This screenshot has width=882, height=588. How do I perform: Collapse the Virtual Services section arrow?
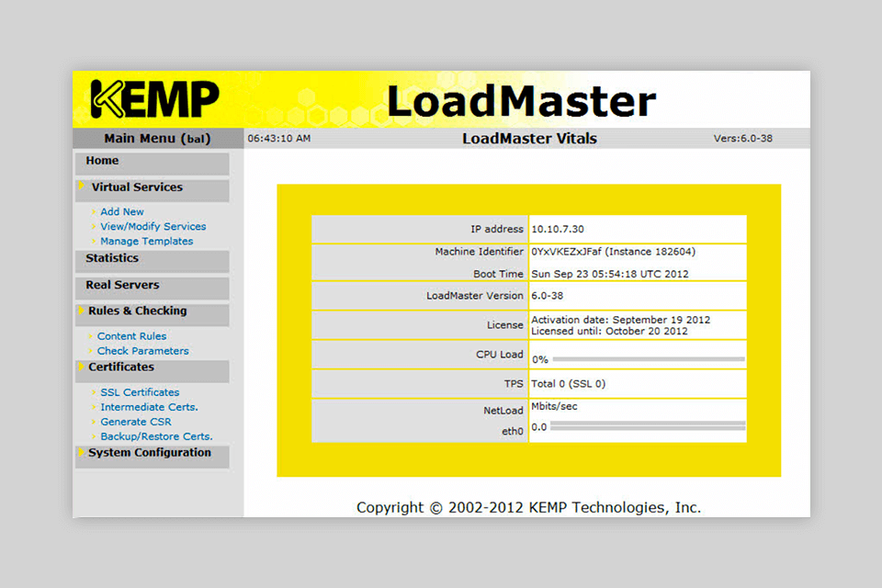pyautogui.click(x=81, y=186)
